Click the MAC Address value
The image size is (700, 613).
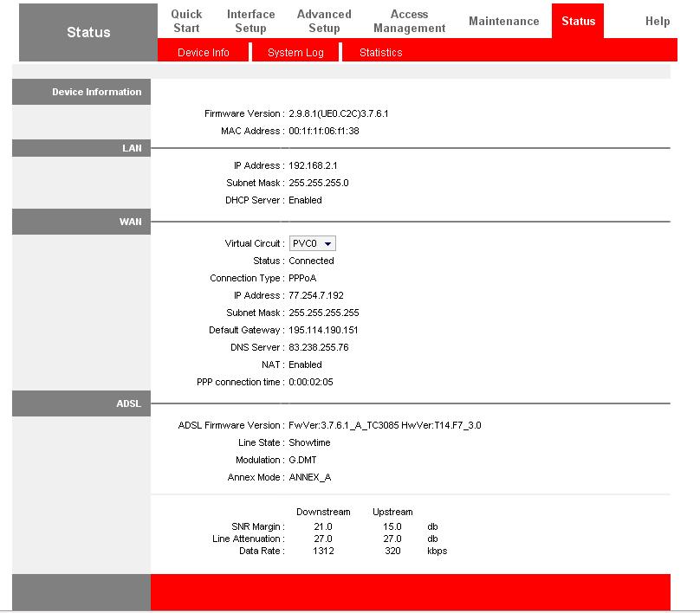(317, 131)
